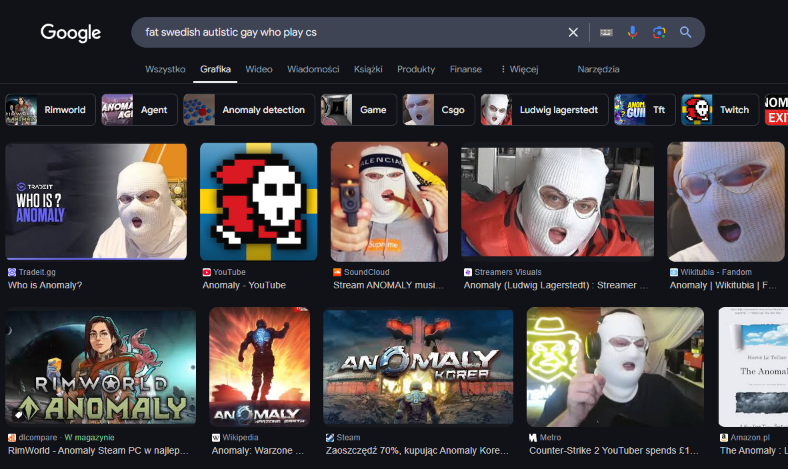This screenshot has width=788, height=469.
Task: Select the Grafika tab
Action: (215, 69)
